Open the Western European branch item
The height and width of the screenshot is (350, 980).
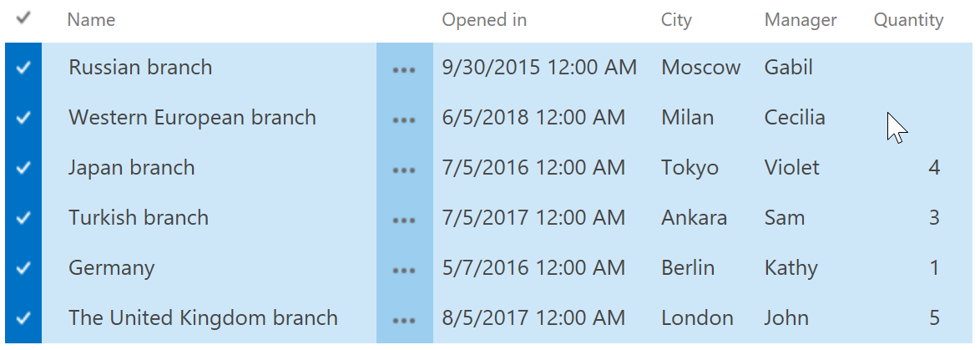coord(193,118)
